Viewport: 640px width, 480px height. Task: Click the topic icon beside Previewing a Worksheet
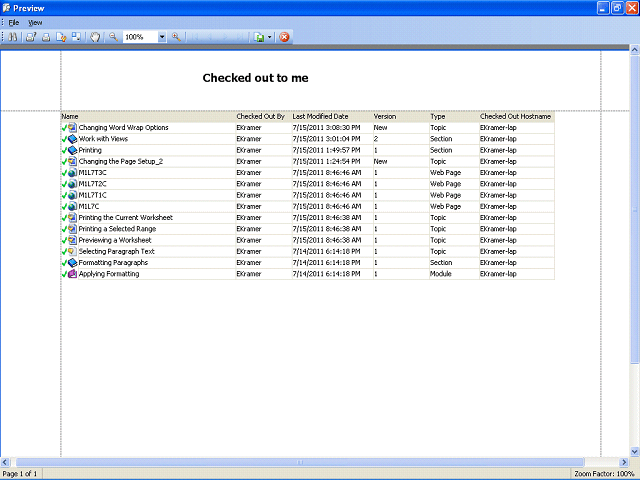pos(72,240)
